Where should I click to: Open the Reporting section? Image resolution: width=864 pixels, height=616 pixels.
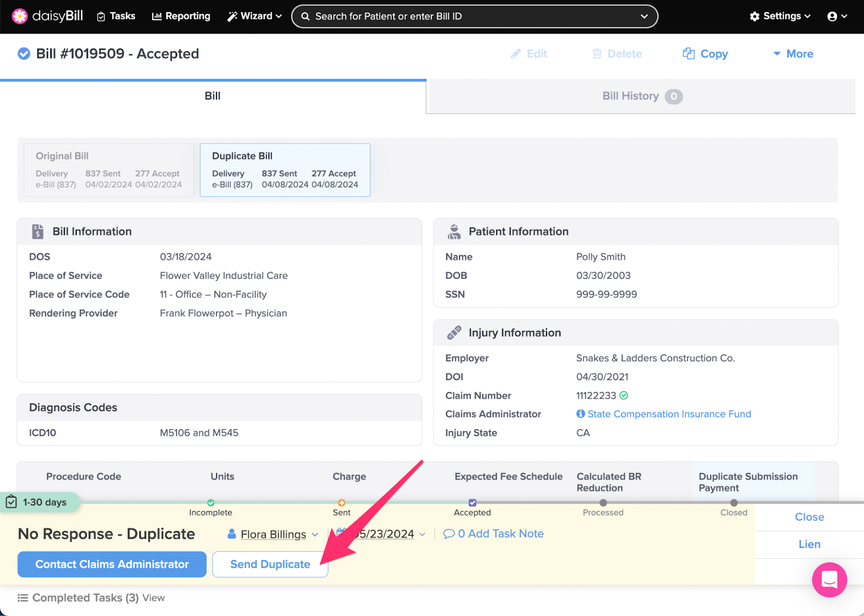point(181,16)
